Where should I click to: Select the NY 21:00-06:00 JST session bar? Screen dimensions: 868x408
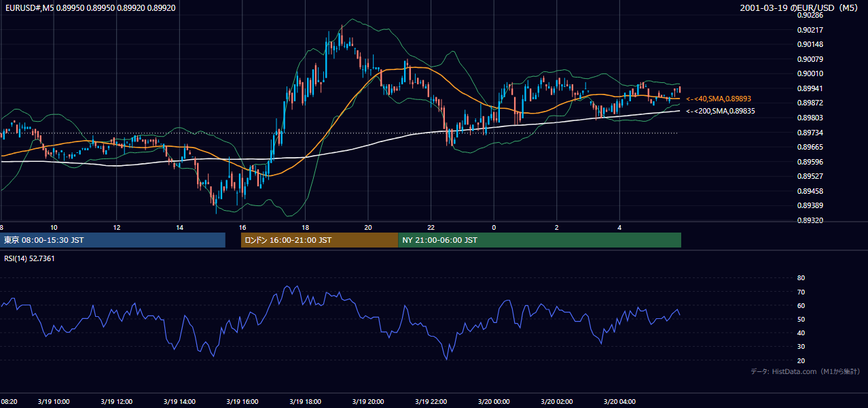pyautogui.click(x=539, y=240)
